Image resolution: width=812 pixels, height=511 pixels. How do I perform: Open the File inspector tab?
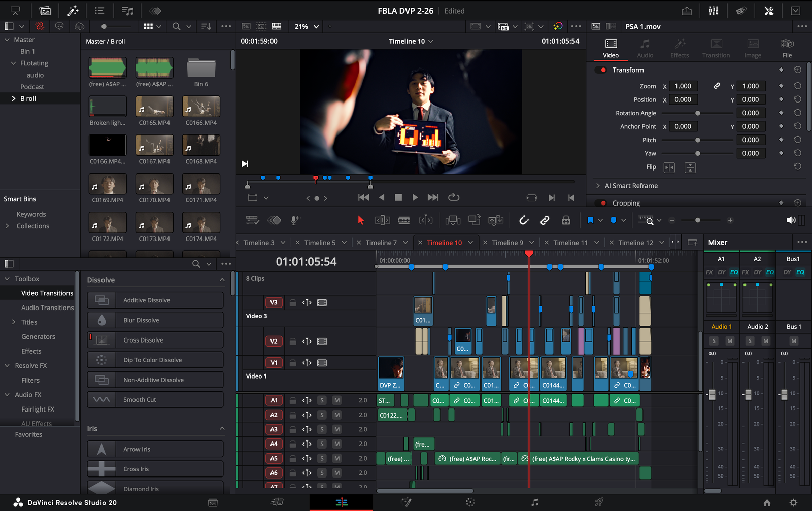pos(787,49)
